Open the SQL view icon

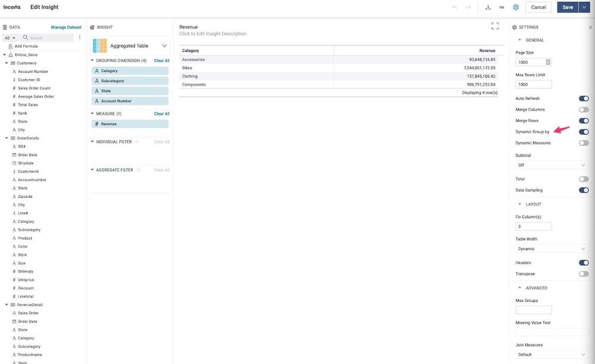[x=501, y=7]
